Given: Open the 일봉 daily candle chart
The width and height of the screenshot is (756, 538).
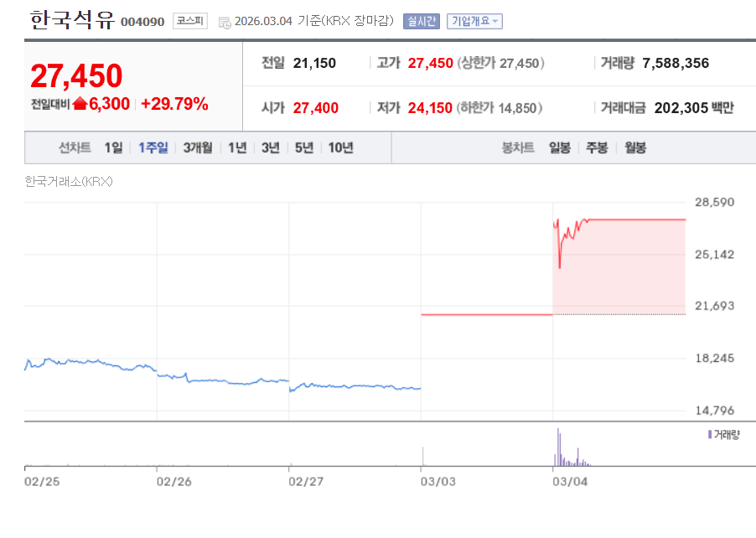Looking at the screenshot, I should tap(560, 147).
